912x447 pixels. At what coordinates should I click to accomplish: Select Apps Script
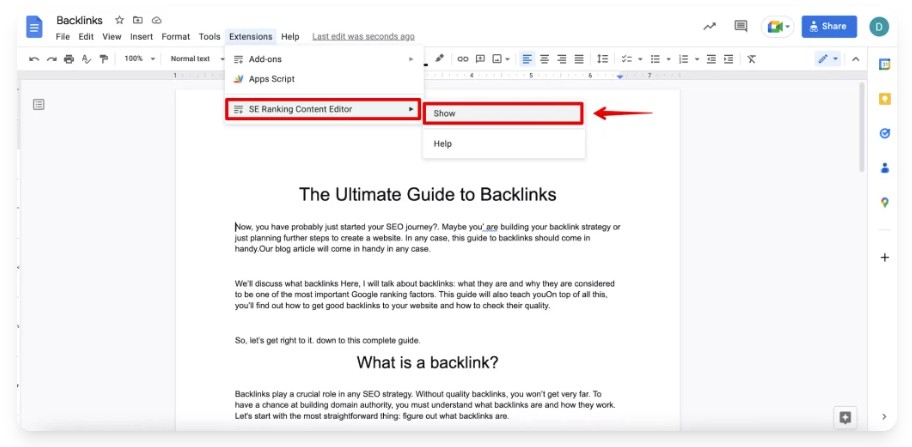323,79
